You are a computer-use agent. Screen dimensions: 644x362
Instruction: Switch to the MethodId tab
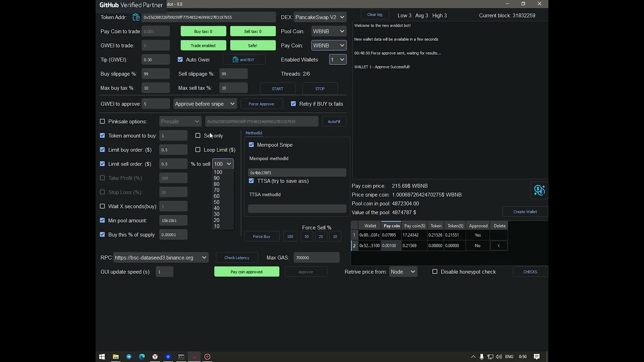point(254,133)
